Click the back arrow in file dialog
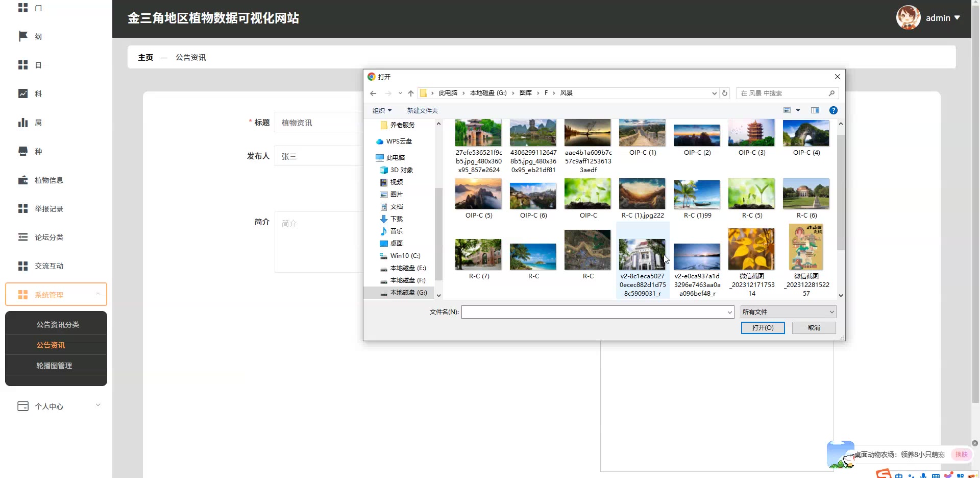The height and width of the screenshot is (478, 980). pyautogui.click(x=373, y=93)
